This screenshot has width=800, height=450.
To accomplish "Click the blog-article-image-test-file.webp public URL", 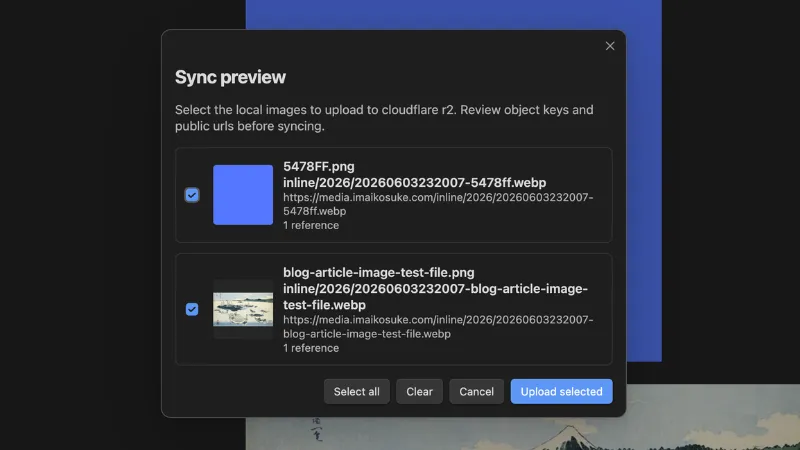I will [438, 327].
